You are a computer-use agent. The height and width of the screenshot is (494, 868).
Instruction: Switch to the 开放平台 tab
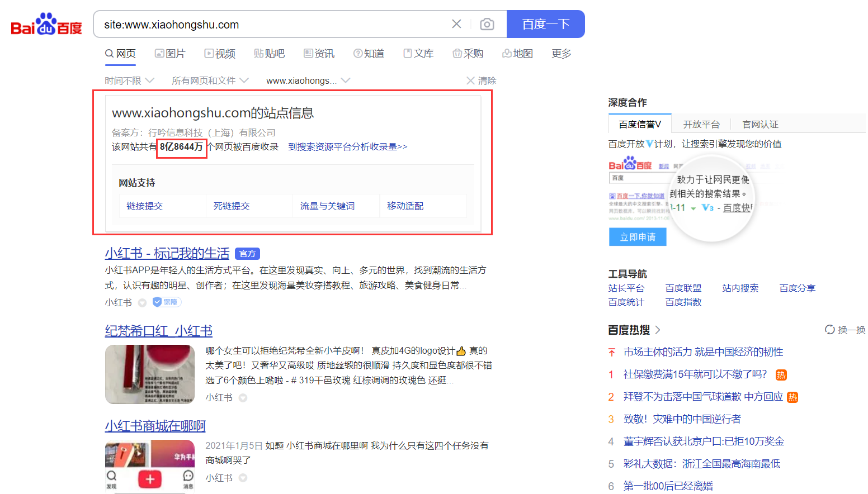tap(701, 123)
